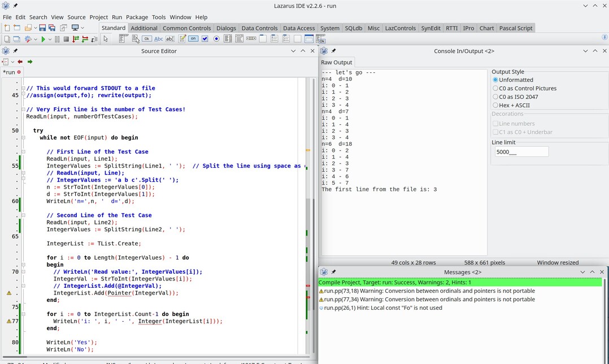Click the Save All toolbar icon
Viewport: 609px width, 364px height.
(51, 28)
